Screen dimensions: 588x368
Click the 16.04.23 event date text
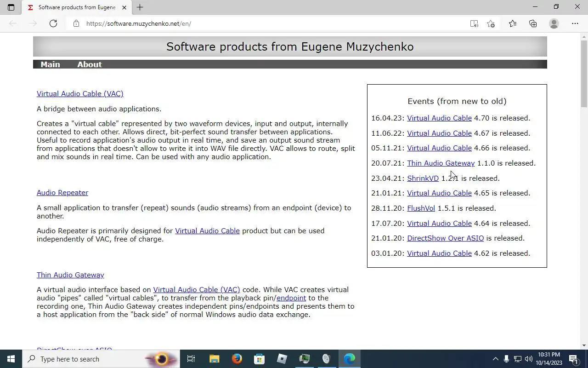click(x=388, y=118)
